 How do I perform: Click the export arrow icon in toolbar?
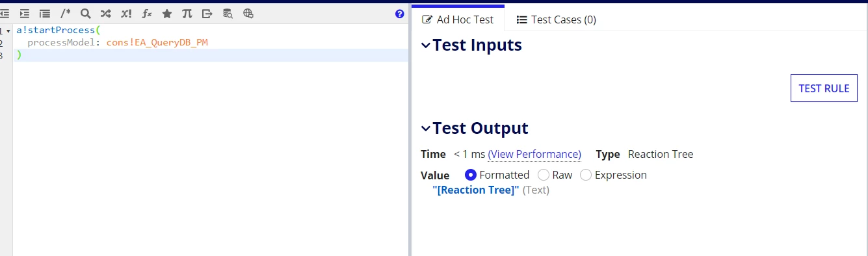207,14
